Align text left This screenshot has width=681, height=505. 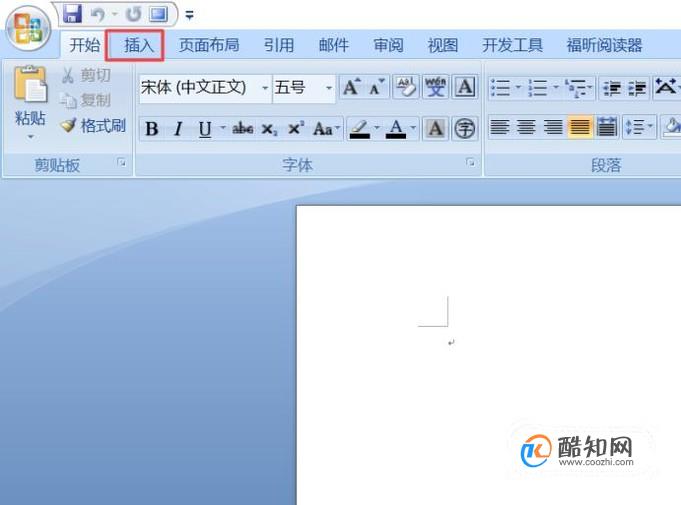pos(500,127)
